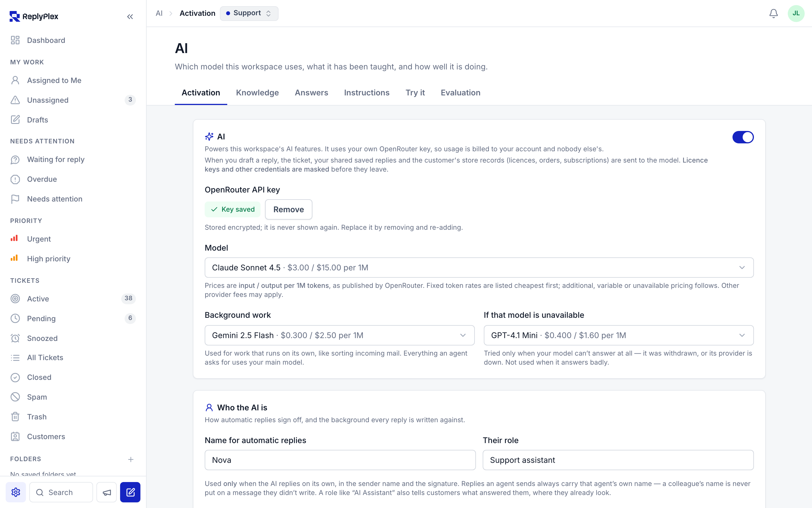
Task: Click the FOLDERS section header
Action: click(x=25, y=459)
